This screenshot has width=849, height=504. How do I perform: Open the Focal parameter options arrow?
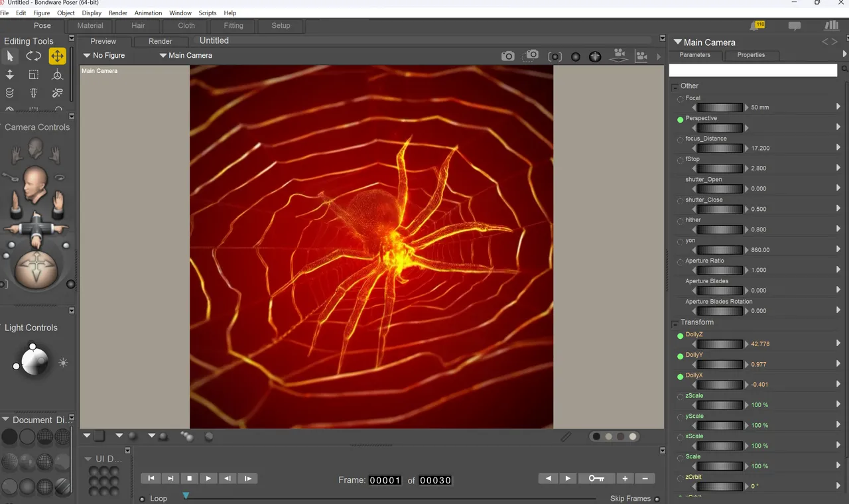pyautogui.click(x=838, y=107)
